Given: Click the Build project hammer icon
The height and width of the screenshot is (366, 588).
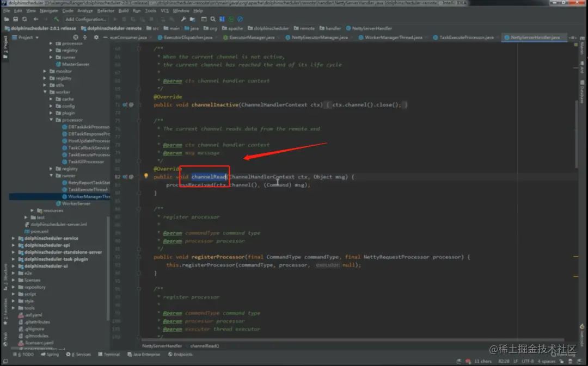Looking at the screenshot, I should [56, 19].
